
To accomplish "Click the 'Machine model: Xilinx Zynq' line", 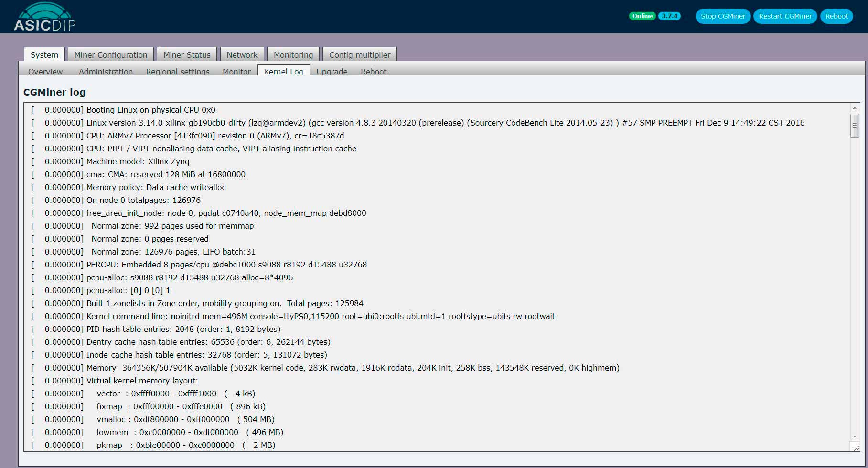I will pyautogui.click(x=110, y=161).
